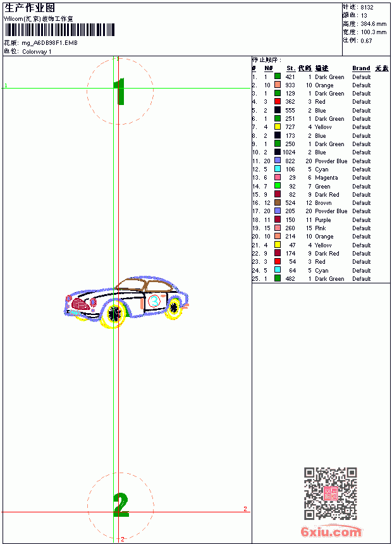Select the mg_A6DB98F1.EMB file name text
The image size is (392, 544).
point(49,43)
